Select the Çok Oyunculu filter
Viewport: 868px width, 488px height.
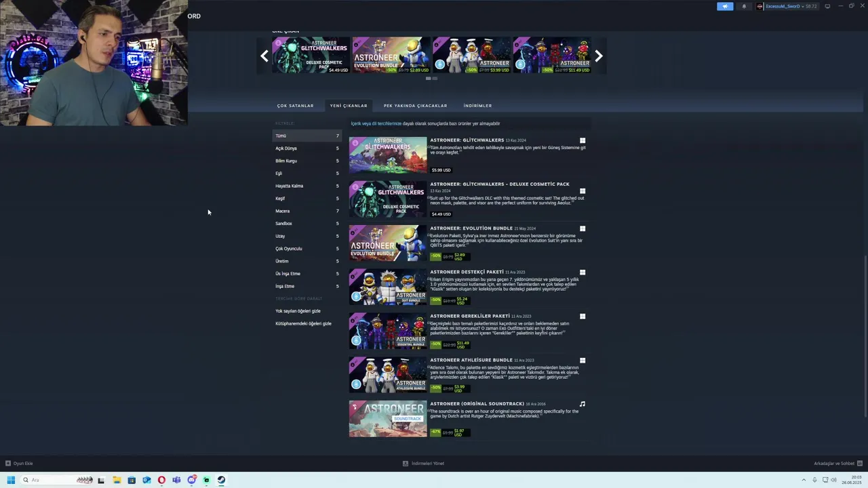point(307,249)
